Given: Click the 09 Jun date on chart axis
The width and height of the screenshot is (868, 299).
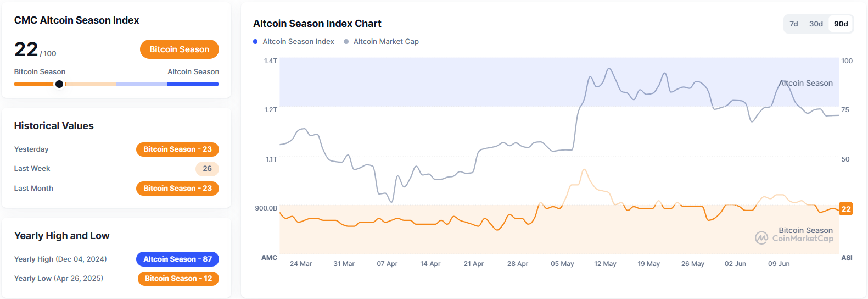Looking at the screenshot, I should [779, 264].
